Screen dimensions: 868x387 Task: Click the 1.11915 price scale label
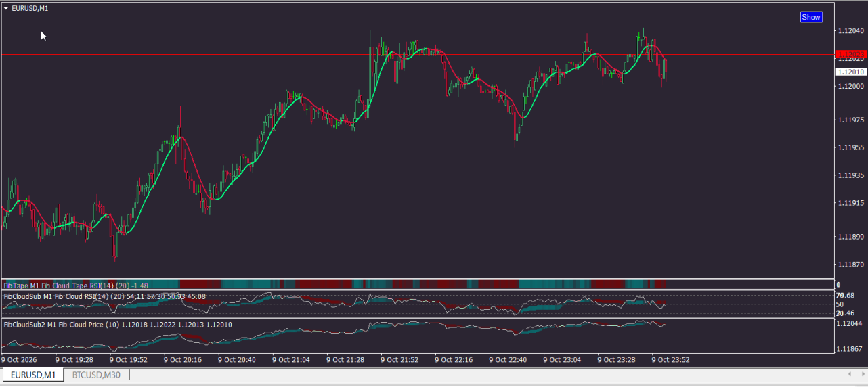[850, 203]
